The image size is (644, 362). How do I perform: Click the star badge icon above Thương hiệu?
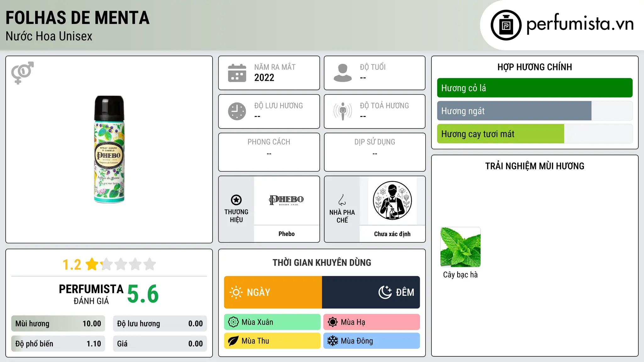click(x=236, y=200)
